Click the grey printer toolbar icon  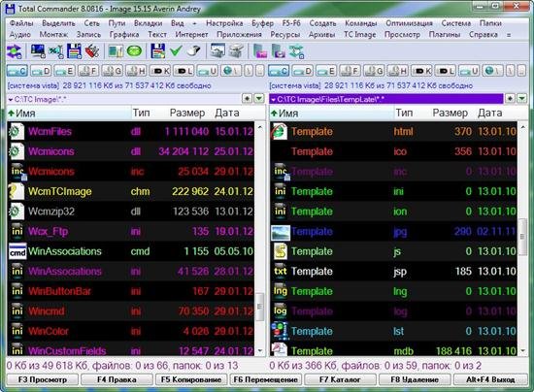[x=236, y=51]
